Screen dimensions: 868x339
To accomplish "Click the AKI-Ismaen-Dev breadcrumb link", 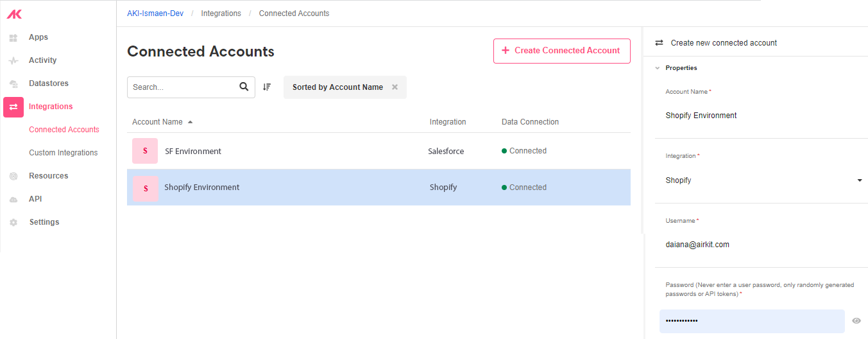I will [155, 13].
